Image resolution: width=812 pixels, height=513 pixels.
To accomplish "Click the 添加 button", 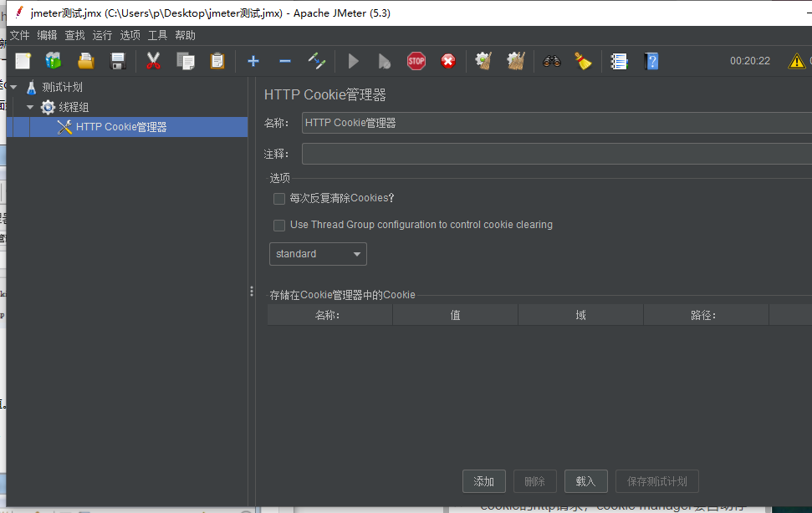I will click(483, 481).
